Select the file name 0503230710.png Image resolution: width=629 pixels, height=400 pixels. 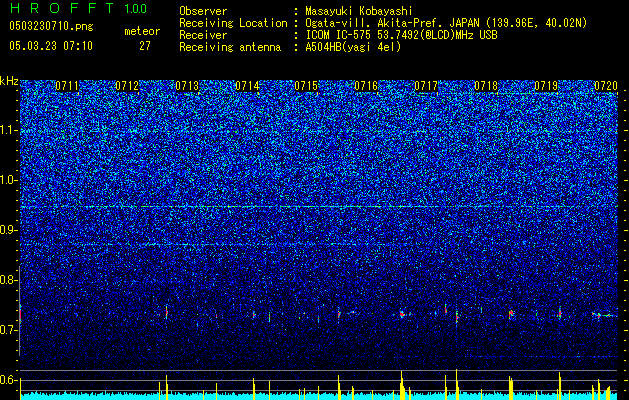point(51,26)
